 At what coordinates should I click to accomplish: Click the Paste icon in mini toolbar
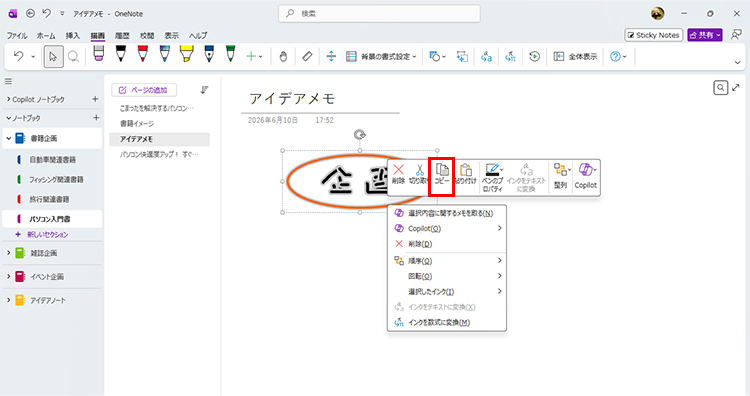tap(465, 174)
